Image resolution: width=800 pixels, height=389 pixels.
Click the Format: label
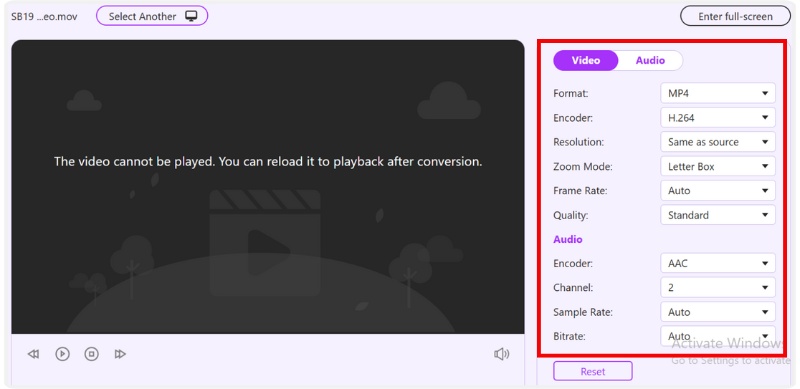pyautogui.click(x=571, y=93)
